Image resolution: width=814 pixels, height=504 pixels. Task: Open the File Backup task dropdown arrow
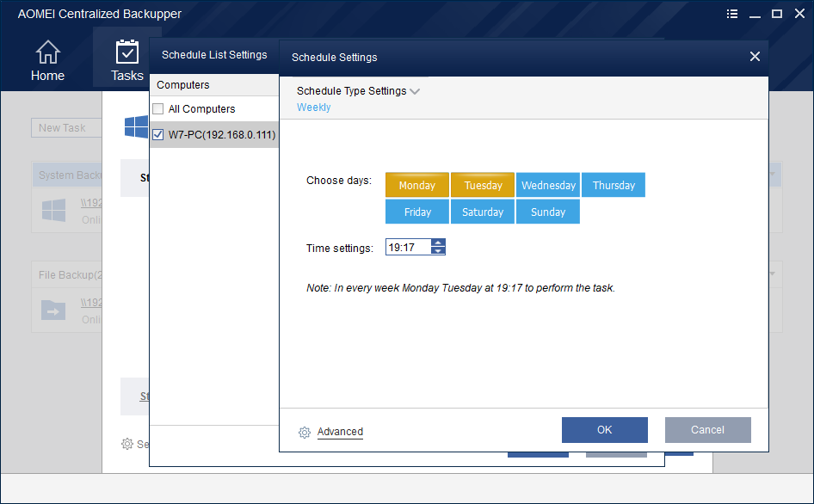pos(772,274)
